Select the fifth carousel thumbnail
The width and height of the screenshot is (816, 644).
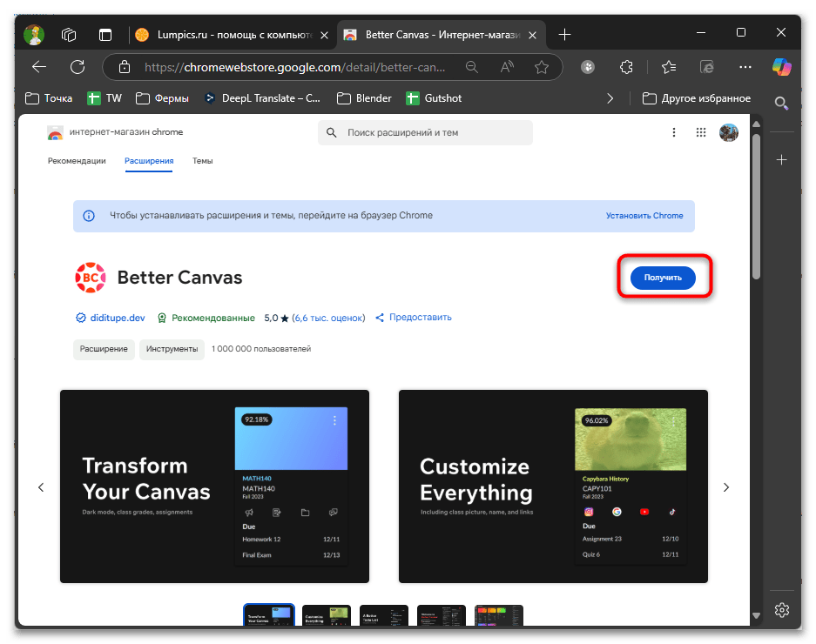498,615
